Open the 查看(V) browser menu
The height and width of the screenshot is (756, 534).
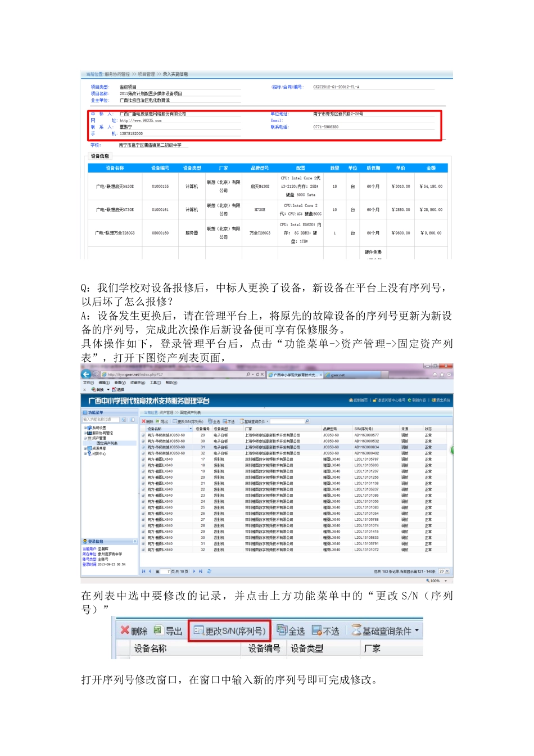coord(120,382)
